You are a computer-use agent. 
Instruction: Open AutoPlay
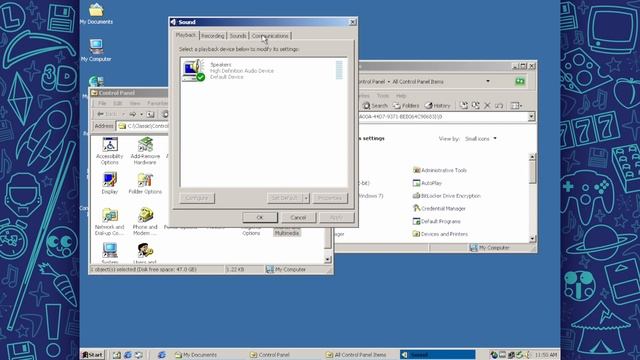pyautogui.click(x=427, y=183)
